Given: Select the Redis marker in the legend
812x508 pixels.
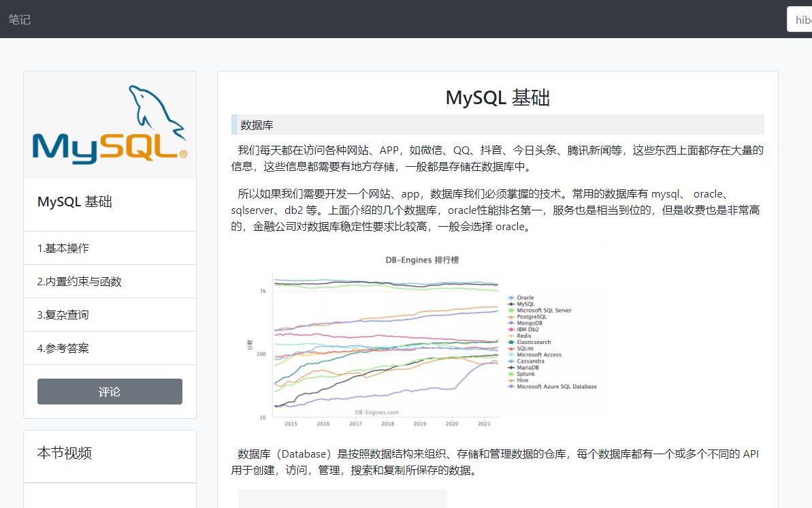Looking at the screenshot, I should 510,335.
